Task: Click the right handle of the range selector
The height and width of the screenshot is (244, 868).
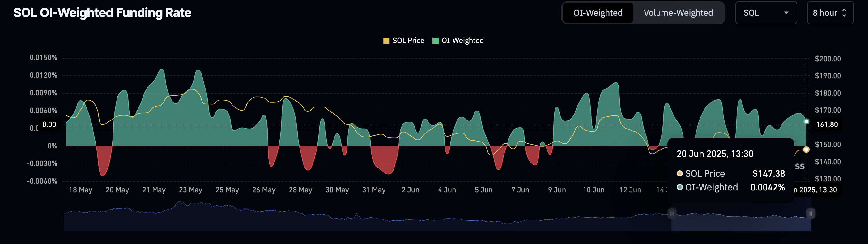Action: [811, 213]
